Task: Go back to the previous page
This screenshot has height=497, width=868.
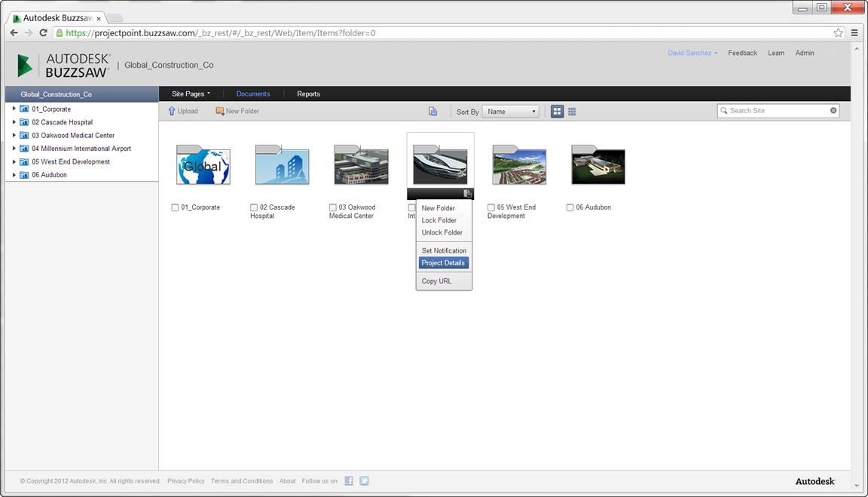Action: [14, 32]
